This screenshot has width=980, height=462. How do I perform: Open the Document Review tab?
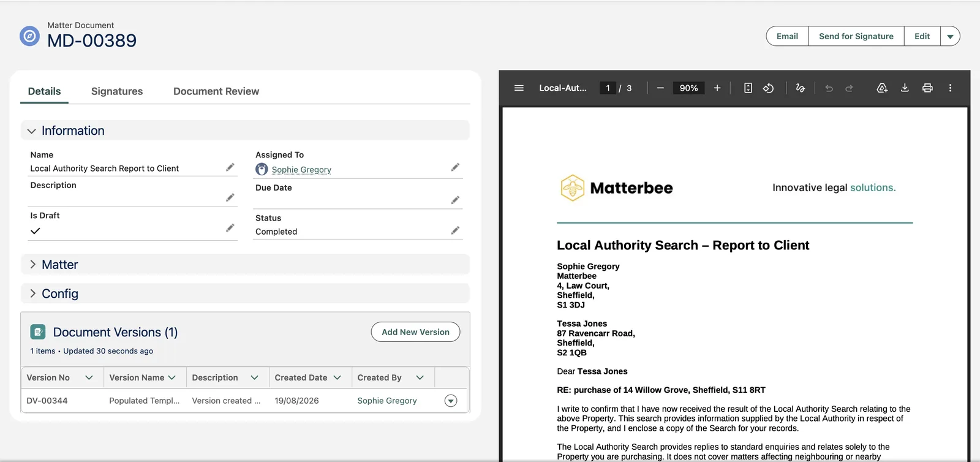pyautogui.click(x=216, y=91)
